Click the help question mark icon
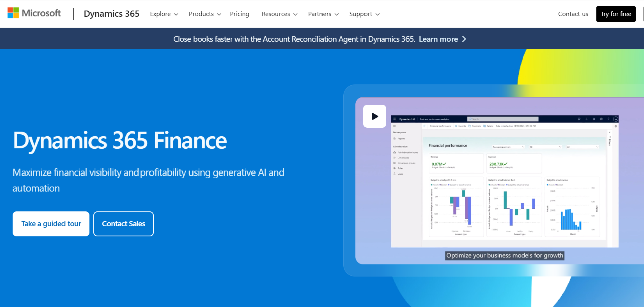The width and height of the screenshot is (644, 307). coord(608,119)
